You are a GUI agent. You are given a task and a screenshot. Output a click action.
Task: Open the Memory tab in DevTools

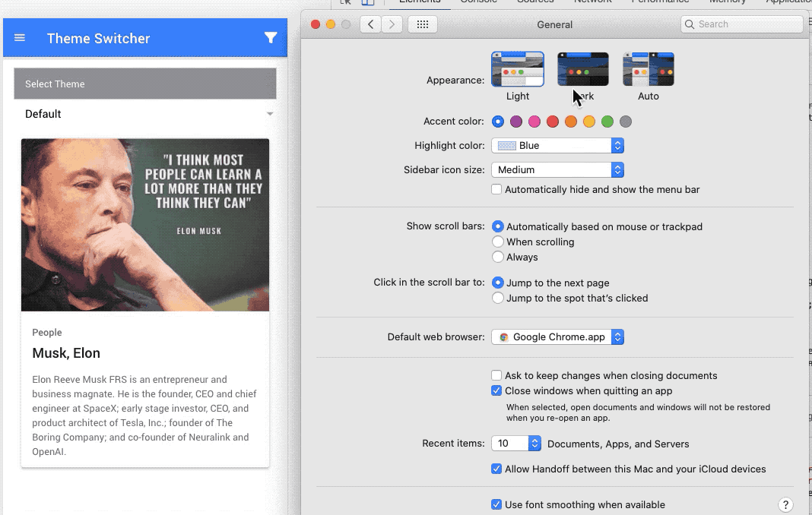(728, 2)
